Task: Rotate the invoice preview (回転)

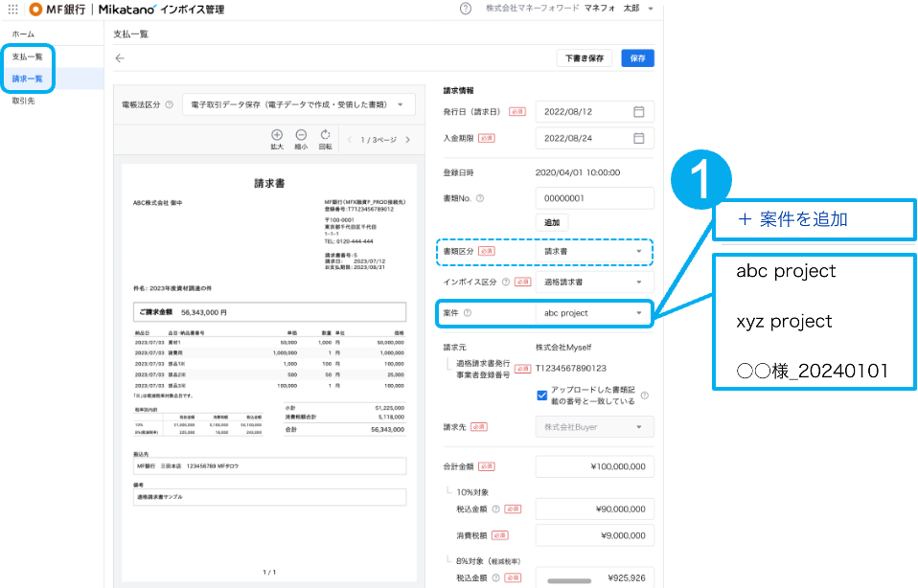Action: pyautogui.click(x=325, y=139)
